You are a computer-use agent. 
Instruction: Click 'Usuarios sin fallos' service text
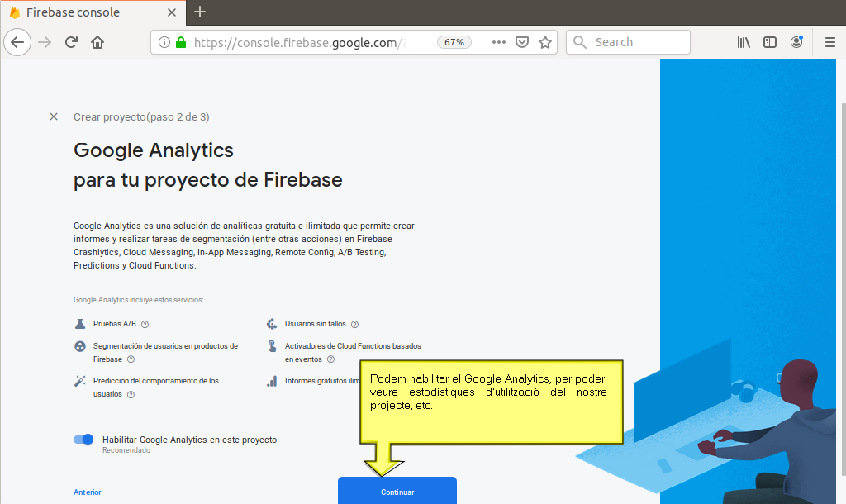(x=315, y=324)
